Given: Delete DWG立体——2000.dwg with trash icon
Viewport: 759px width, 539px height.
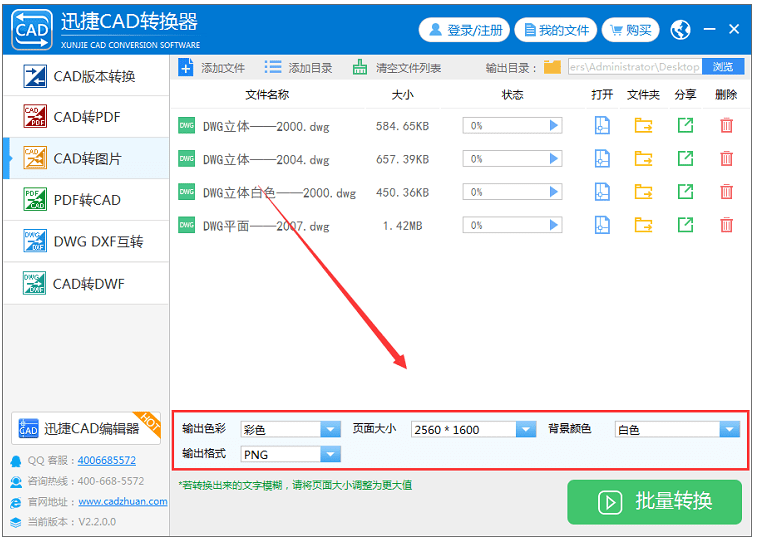Looking at the screenshot, I should point(726,125).
